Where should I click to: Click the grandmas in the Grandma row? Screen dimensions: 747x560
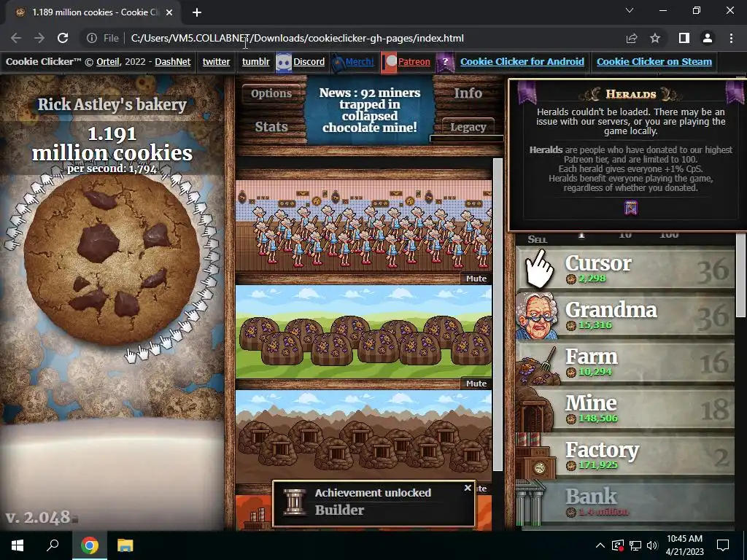364,226
